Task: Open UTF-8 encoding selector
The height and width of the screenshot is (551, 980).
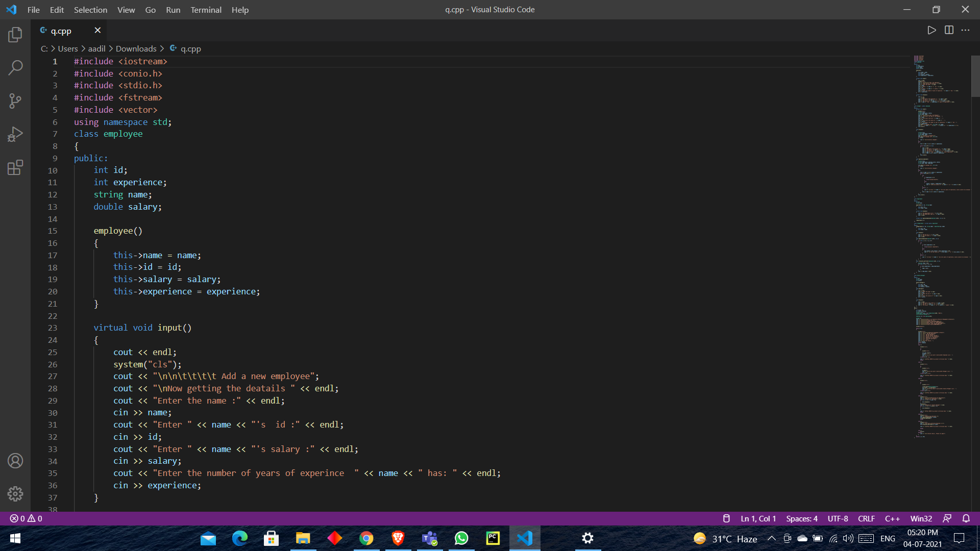Action: 838,518
